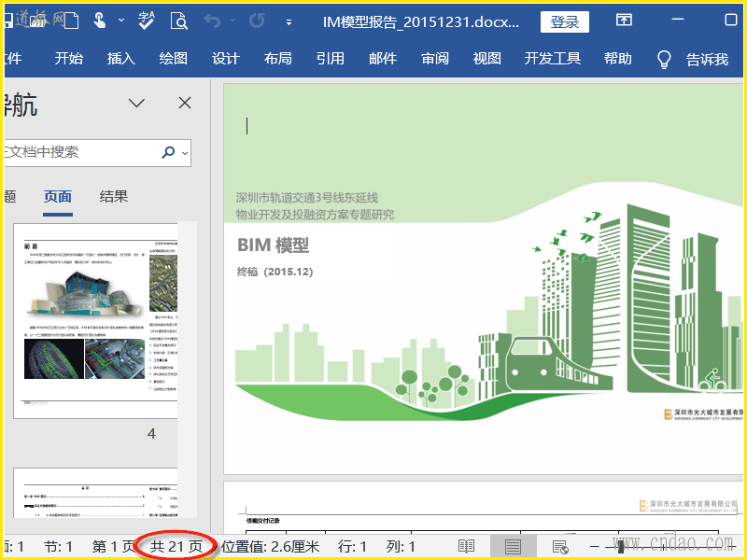Click the BIM 模型 title on cover page

point(273,245)
